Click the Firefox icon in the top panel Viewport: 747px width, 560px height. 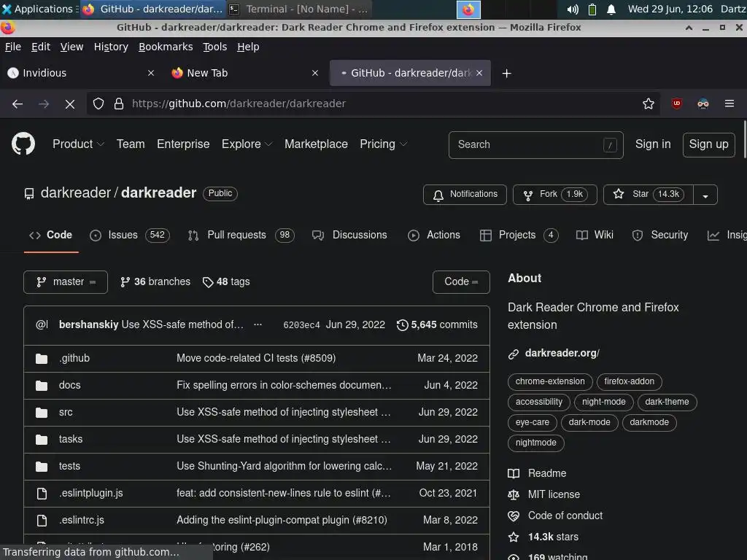[468, 9]
